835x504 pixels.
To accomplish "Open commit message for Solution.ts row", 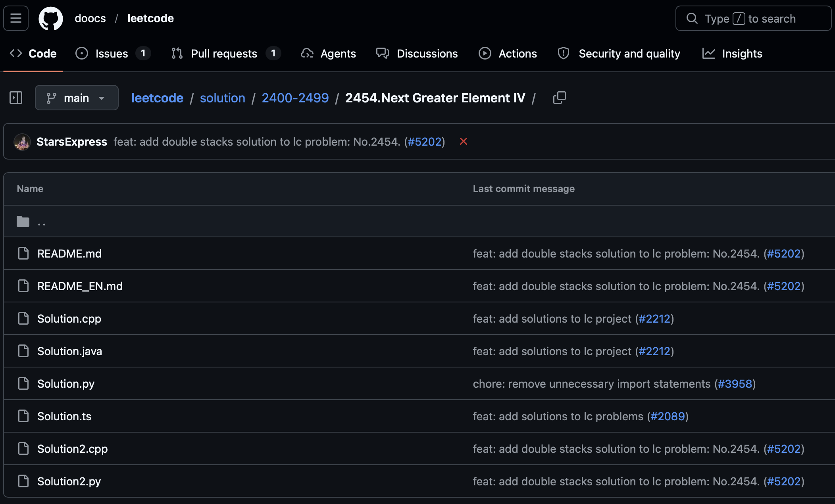I will [x=558, y=416].
